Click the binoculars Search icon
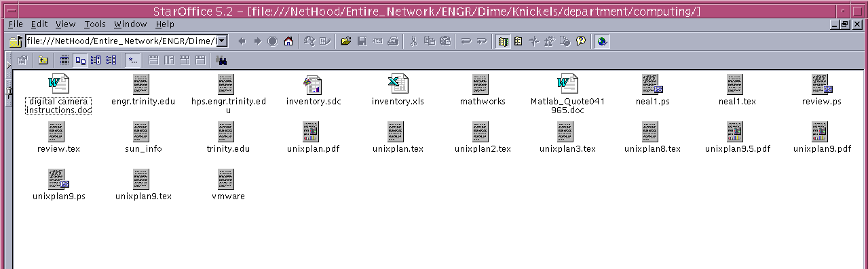 pos(221,60)
